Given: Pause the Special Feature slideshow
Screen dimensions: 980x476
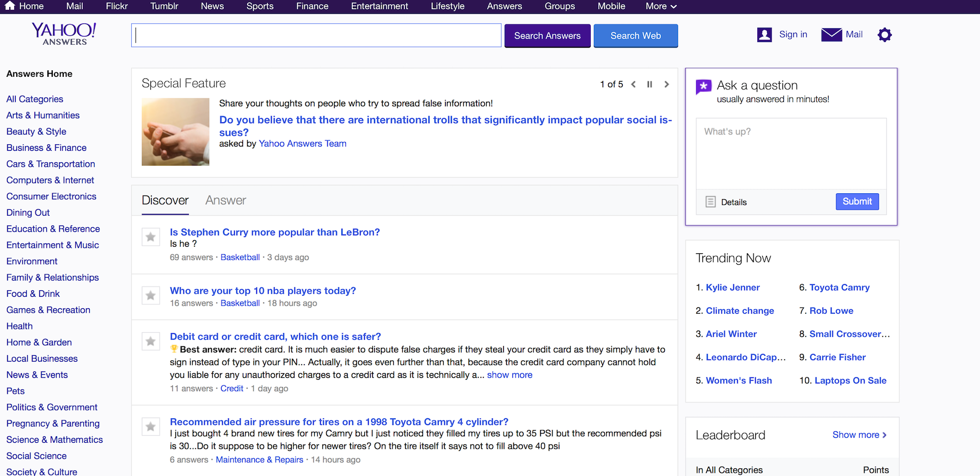Looking at the screenshot, I should tap(650, 84).
